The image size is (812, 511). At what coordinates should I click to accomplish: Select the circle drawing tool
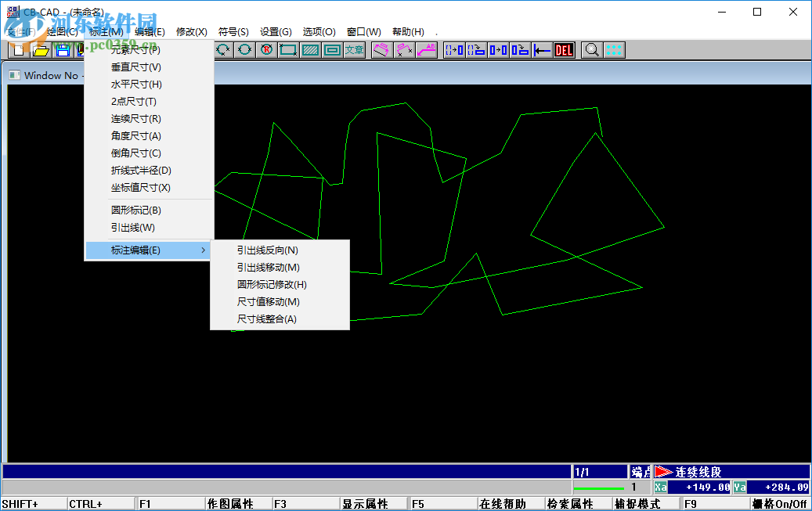pyautogui.click(x=244, y=49)
